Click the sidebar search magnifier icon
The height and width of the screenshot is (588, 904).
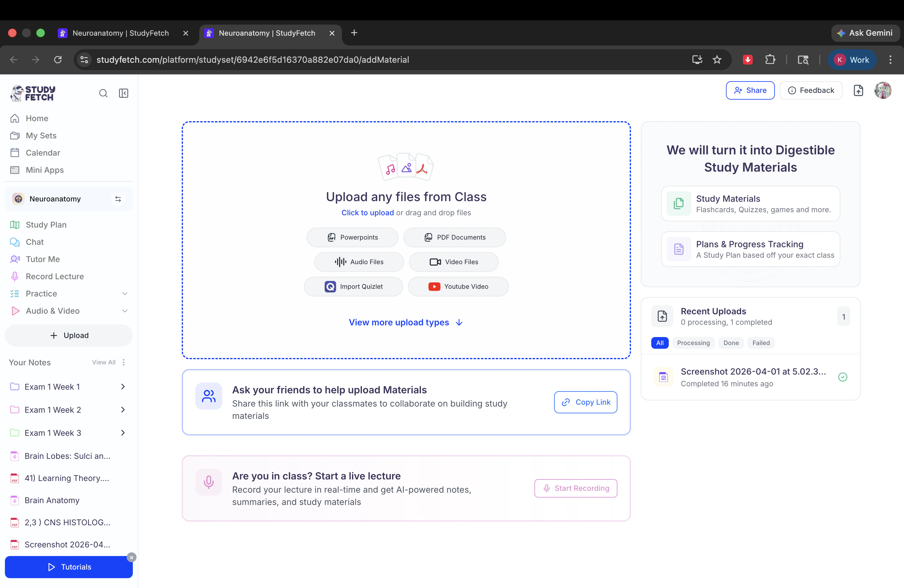pyautogui.click(x=103, y=93)
